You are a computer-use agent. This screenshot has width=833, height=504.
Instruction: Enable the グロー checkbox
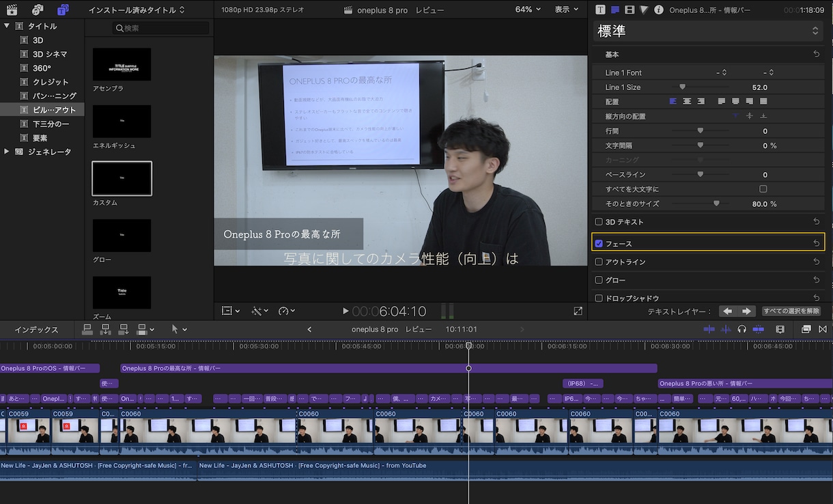coord(599,280)
